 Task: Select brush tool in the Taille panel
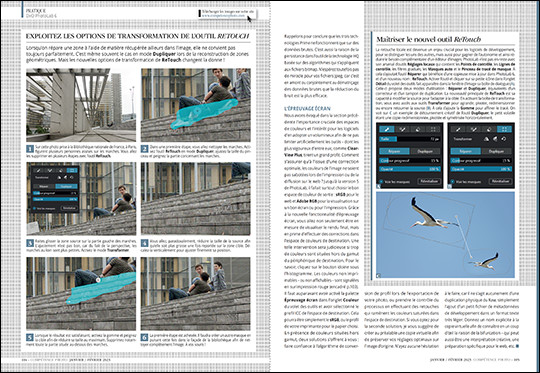pos(387,129)
